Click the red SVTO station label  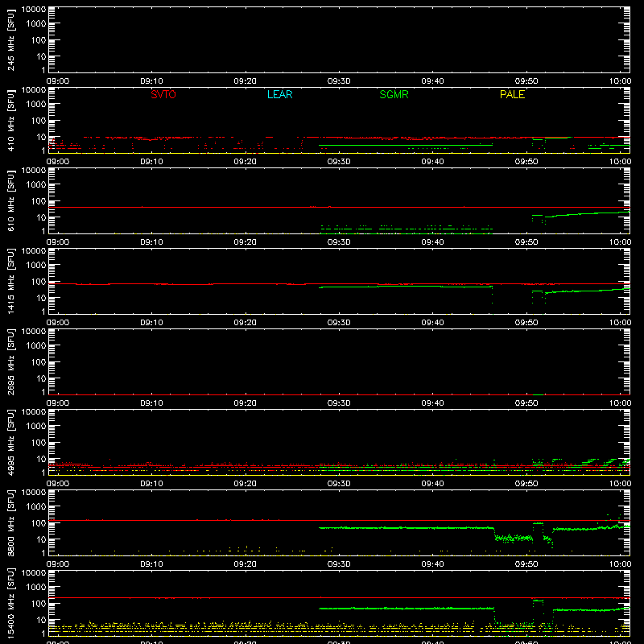pyautogui.click(x=163, y=94)
